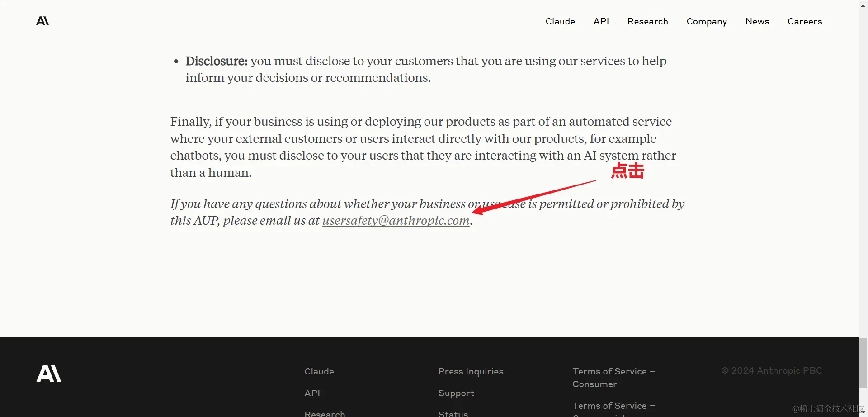Visit the News page from header
Image resolution: width=868 pixels, height=417 pixels.
(757, 21)
